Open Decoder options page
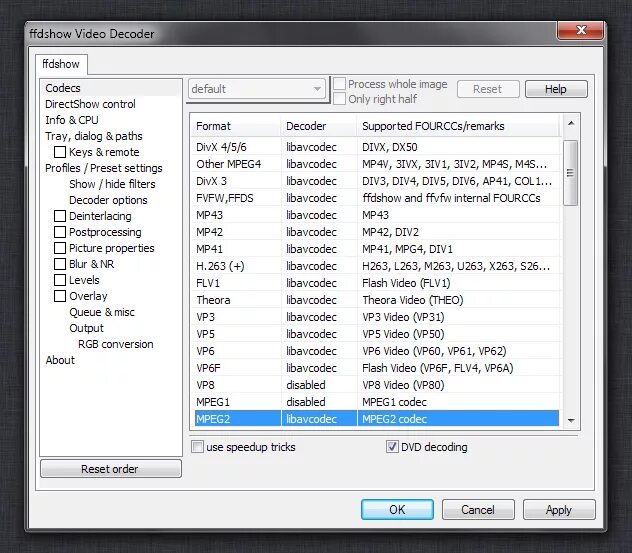 click(x=108, y=200)
